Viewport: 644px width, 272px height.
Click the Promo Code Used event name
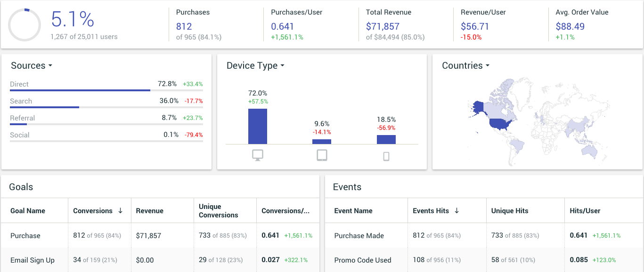(x=363, y=260)
